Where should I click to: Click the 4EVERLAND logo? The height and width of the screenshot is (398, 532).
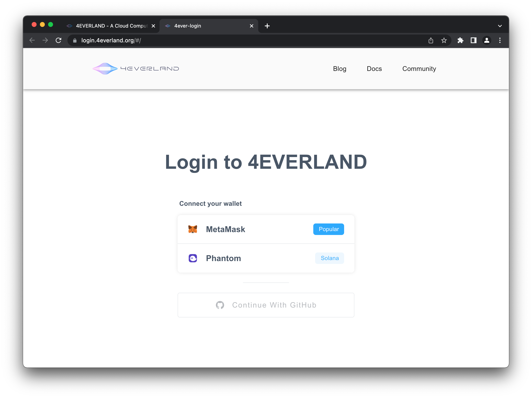point(136,69)
